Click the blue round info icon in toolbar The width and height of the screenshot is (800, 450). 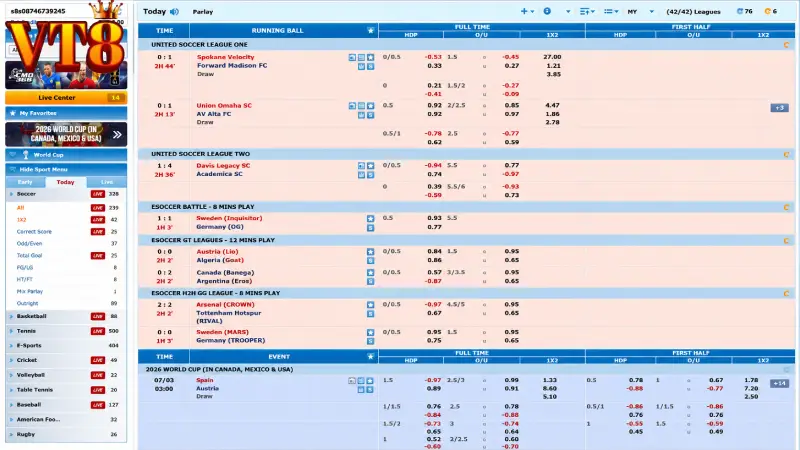[547, 11]
